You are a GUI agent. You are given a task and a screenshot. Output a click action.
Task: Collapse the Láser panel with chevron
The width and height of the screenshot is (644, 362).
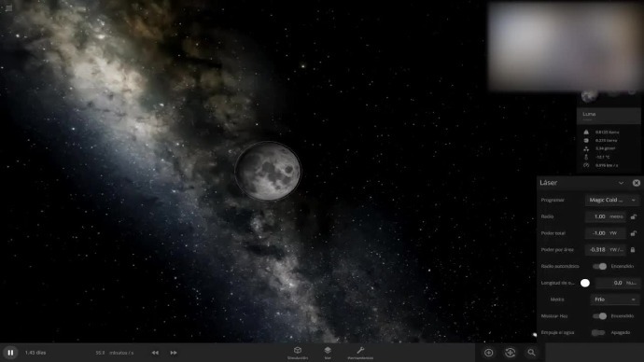(621, 183)
